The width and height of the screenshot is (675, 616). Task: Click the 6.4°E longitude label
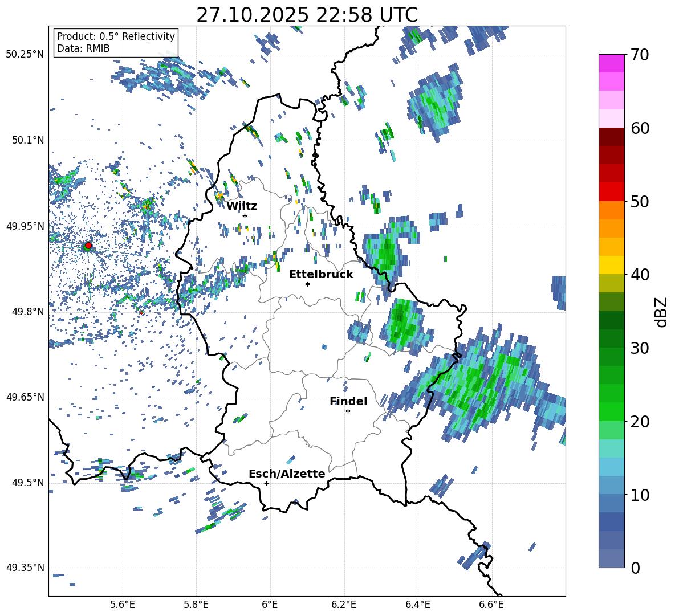pyautogui.click(x=417, y=605)
